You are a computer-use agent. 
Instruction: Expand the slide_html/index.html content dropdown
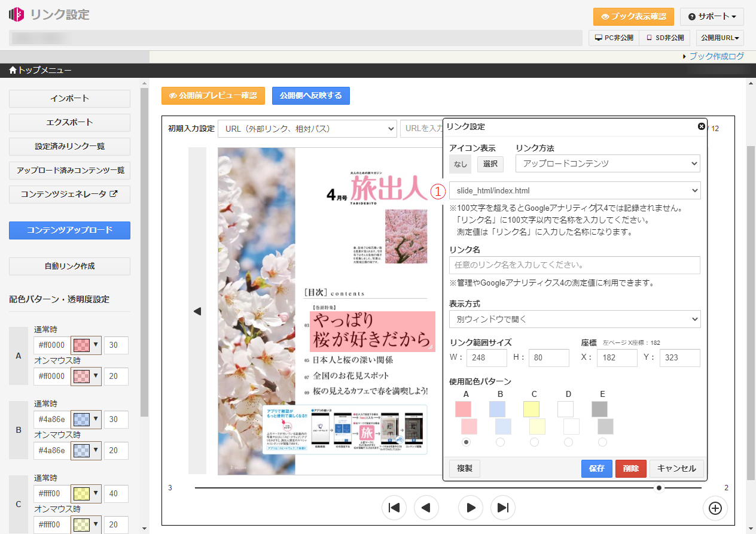click(x=574, y=190)
